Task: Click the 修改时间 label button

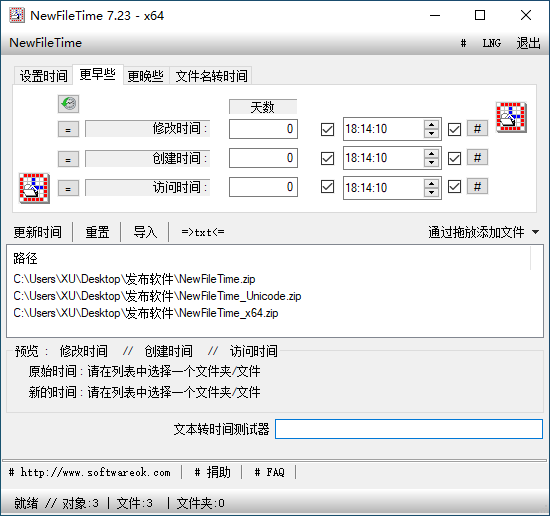Action: click(x=148, y=129)
